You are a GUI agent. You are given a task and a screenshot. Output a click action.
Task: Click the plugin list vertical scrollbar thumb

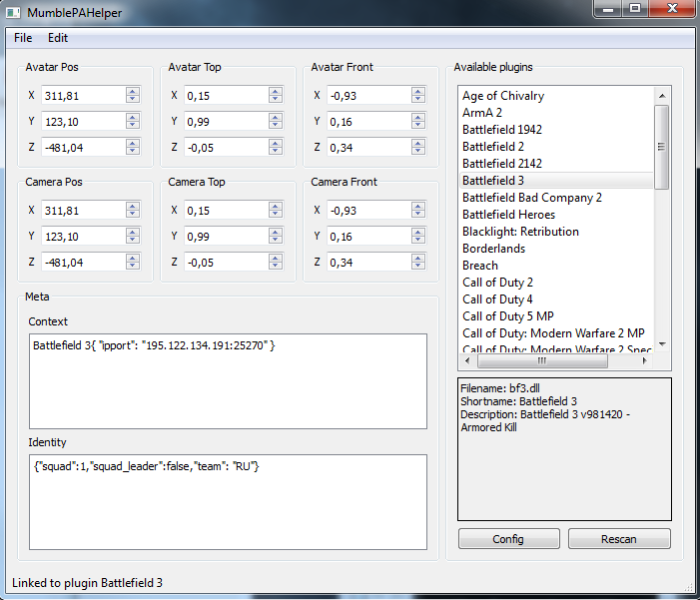[x=662, y=147]
